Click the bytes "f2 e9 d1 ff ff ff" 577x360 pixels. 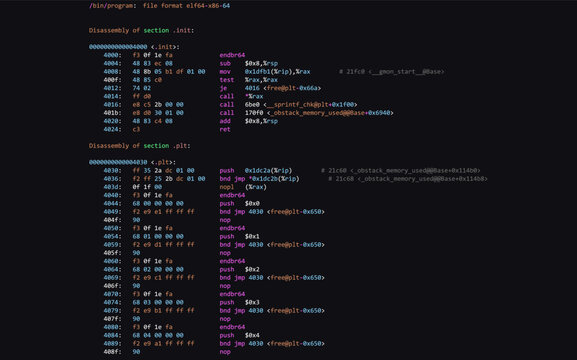click(163, 245)
